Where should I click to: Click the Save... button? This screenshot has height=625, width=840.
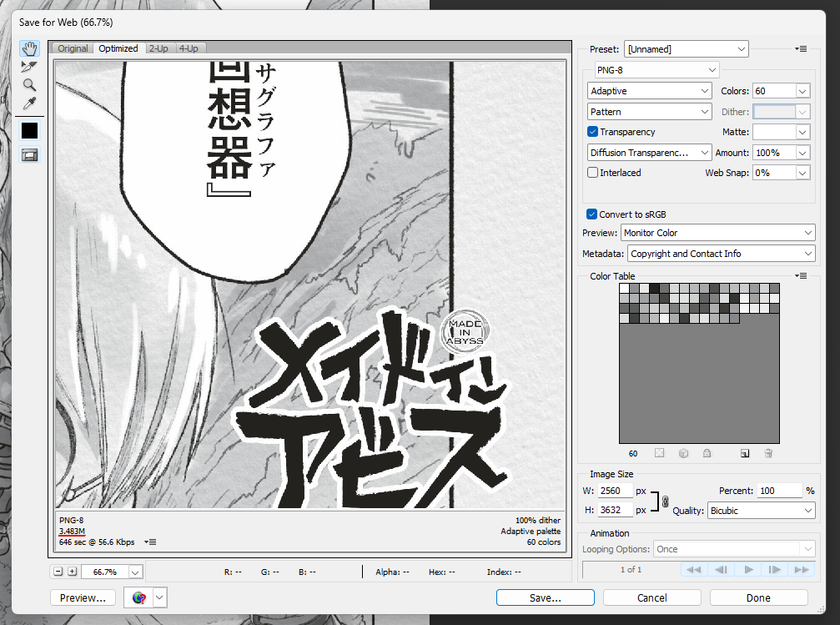[x=546, y=597]
